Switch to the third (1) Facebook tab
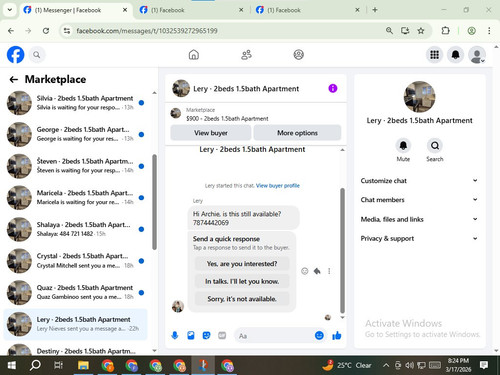The height and width of the screenshot is (375, 500). pyautogui.click(x=308, y=10)
